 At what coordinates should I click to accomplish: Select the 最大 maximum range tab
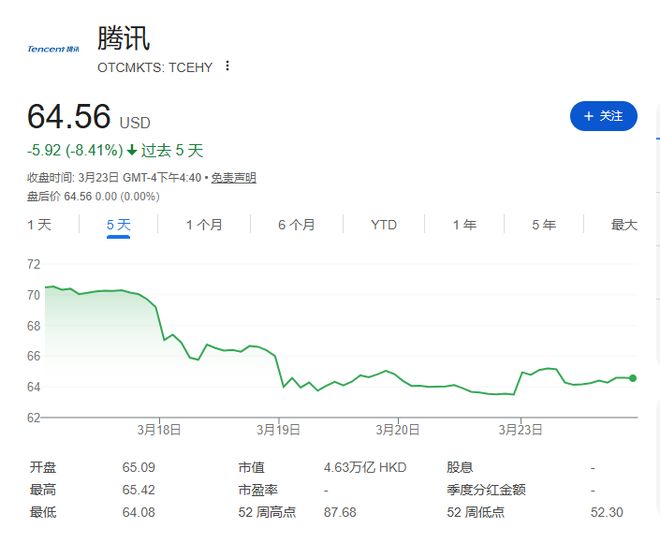(624, 225)
